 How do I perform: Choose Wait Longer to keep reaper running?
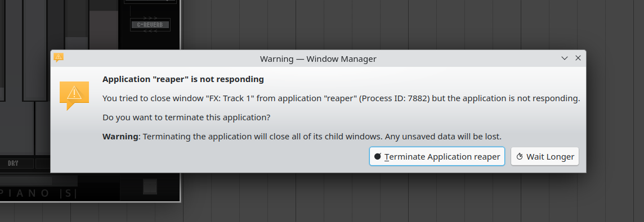544,156
